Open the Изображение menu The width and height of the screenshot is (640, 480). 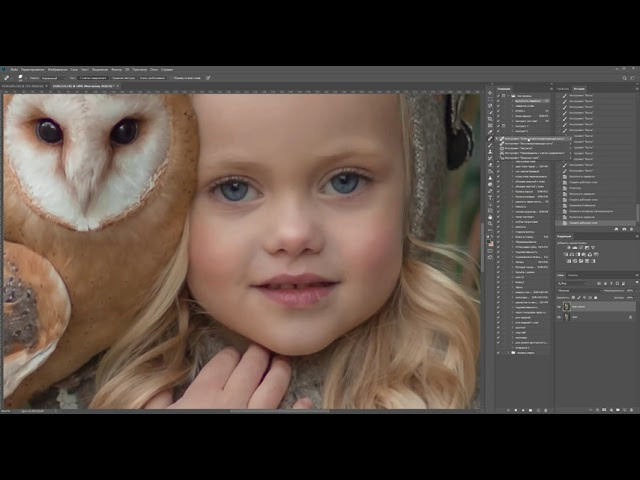(x=58, y=69)
